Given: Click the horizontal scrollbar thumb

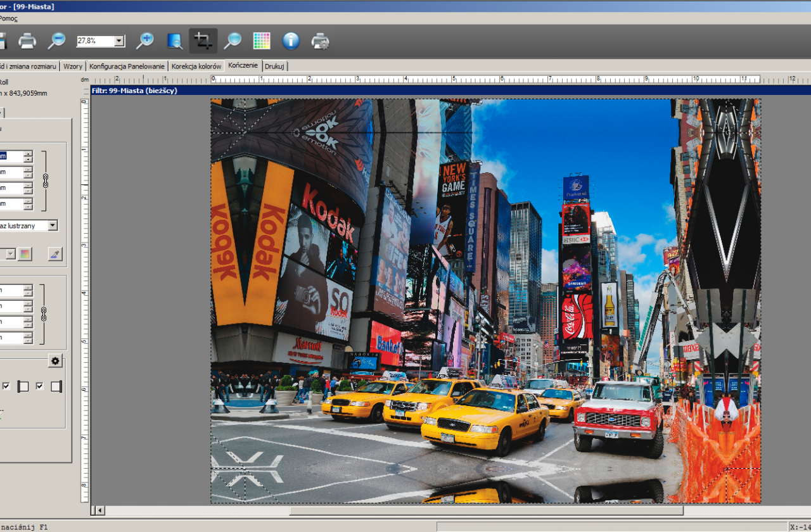Looking at the screenshot, I should coord(487,510).
